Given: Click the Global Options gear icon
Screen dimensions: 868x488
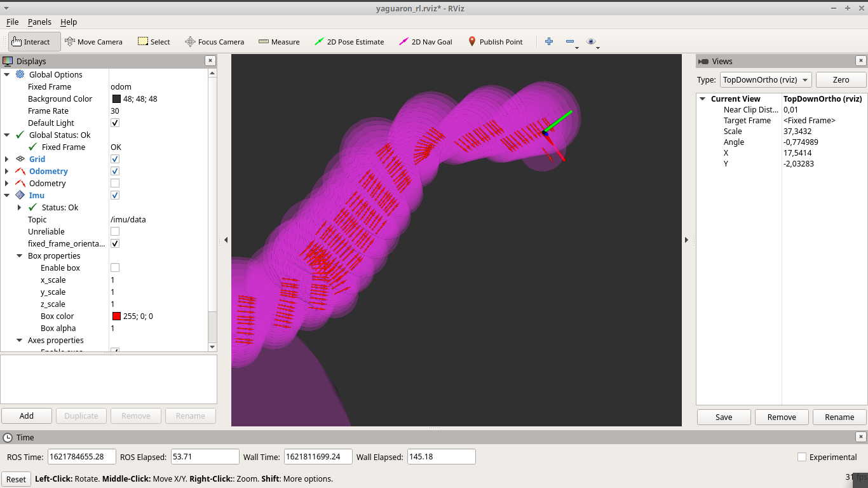Looking at the screenshot, I should pyautogui.click(x=20, y=74).
